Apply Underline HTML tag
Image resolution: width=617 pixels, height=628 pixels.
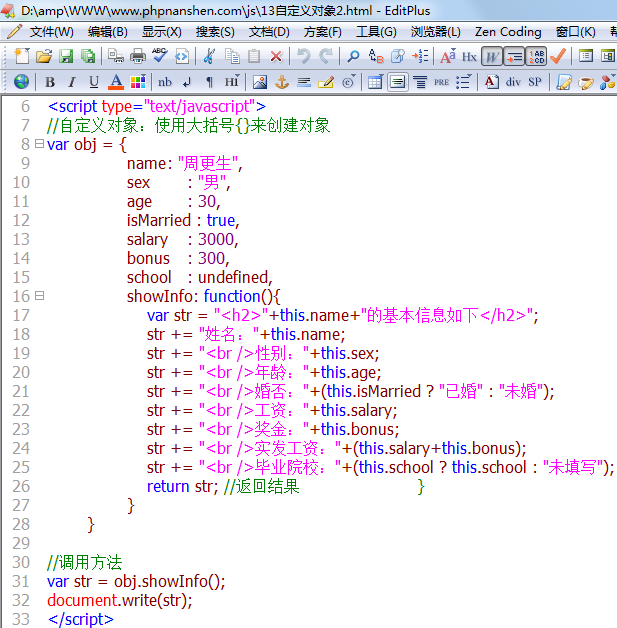click(94, 82)
